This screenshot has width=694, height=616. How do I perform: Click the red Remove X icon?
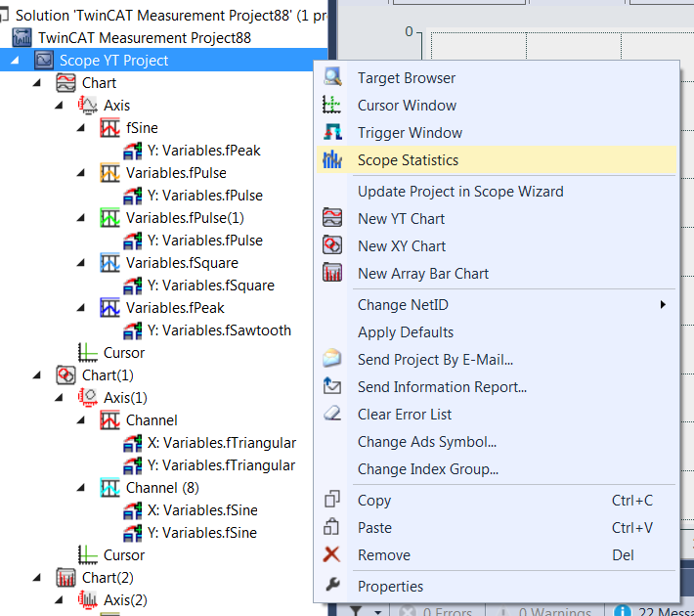[331, 554]
